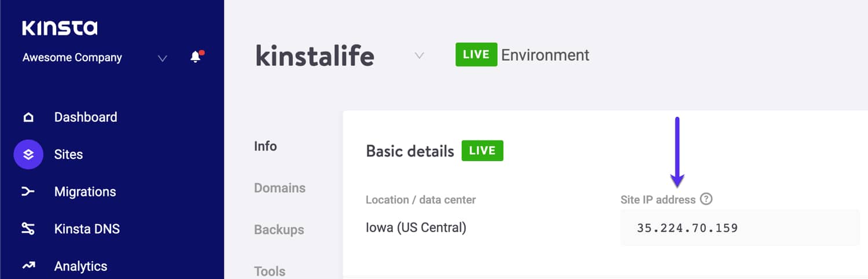This screenshot has width=868, height=279.
Task: Select Migrations in the sidebar
Action: 85,192
